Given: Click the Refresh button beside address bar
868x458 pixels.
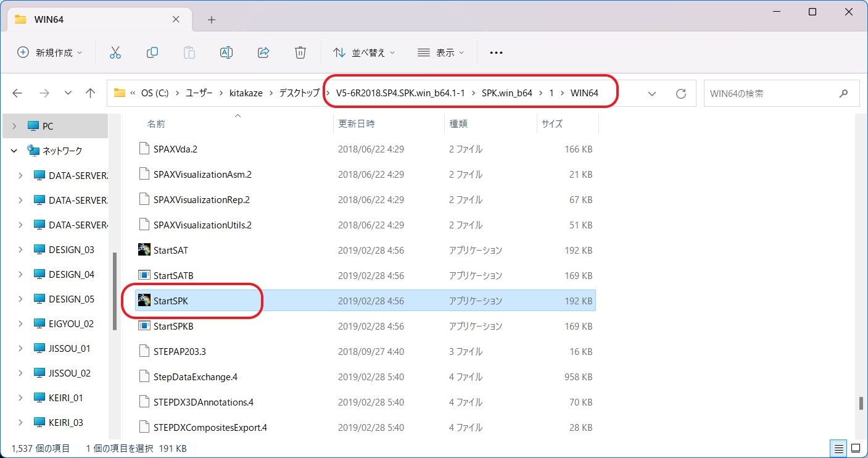Looking at the screenshot, I should click(x=681, y=94).
